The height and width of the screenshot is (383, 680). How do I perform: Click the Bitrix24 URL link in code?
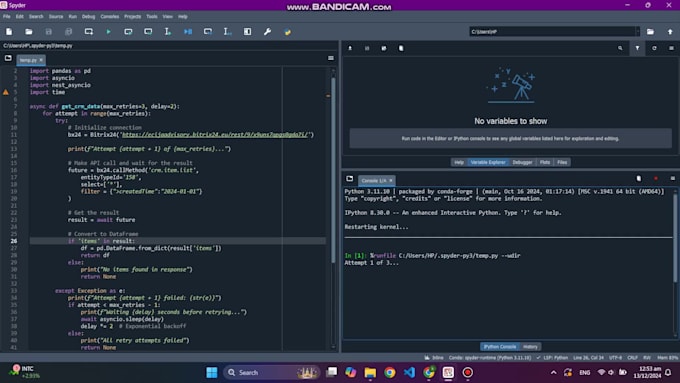(215, 134)
